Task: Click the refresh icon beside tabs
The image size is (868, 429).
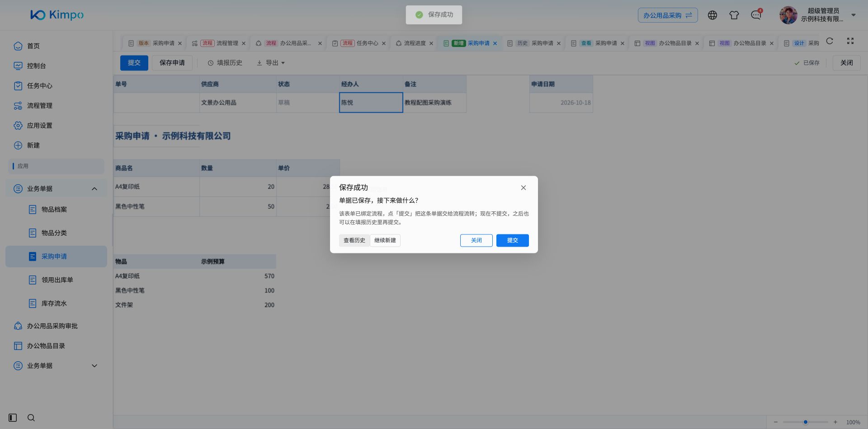Action: point(830,41)
